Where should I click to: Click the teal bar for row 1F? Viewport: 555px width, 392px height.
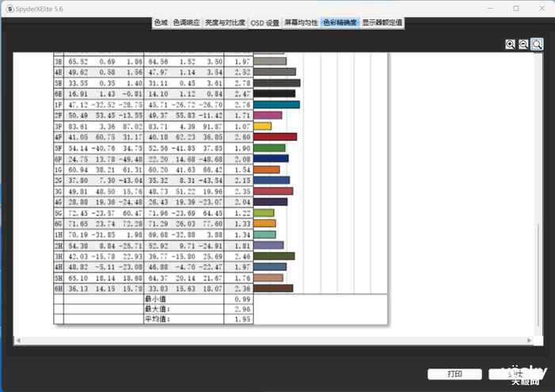[x=277, y=105]
